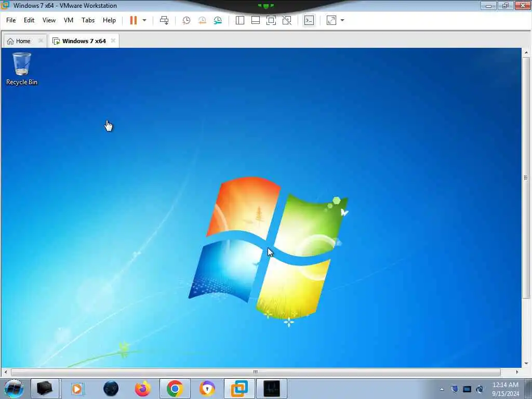Click the vertical scrollbar thumb

[x=526, y=178]
